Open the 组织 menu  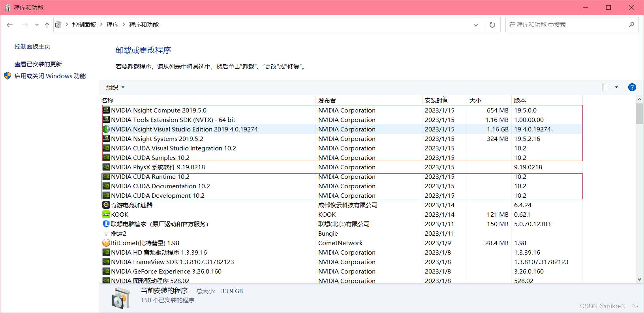pyautogui.click(x=115, y=87)
